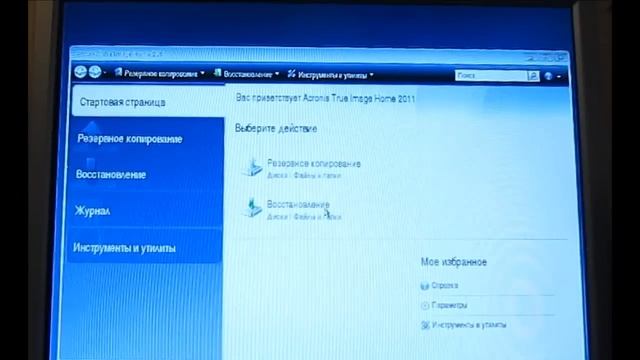Click the backup icon in the toolbar

118,73
